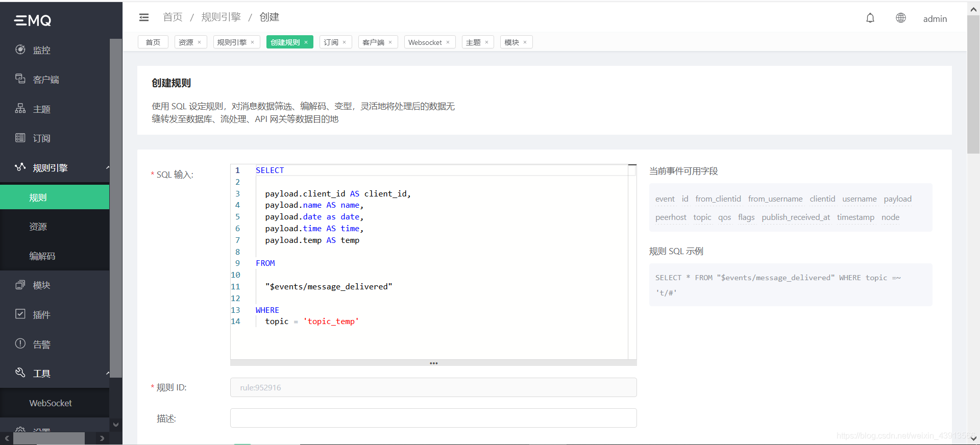This screenshot has height=445, width=980.
Task: Open language globe icon
Action: click(901, 18)
